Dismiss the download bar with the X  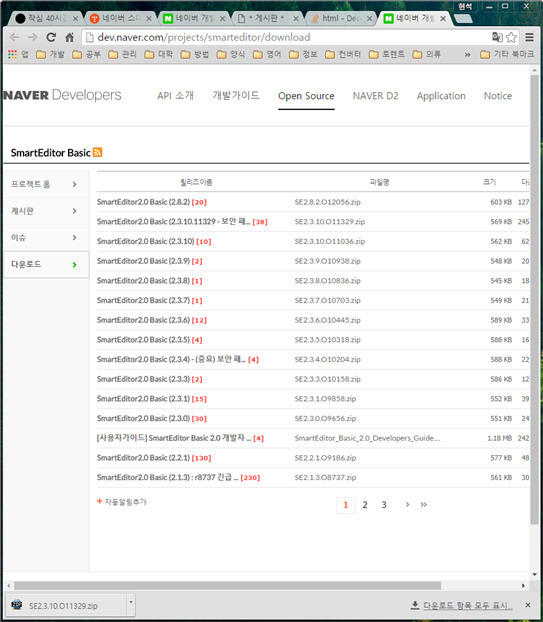point(528,605)
